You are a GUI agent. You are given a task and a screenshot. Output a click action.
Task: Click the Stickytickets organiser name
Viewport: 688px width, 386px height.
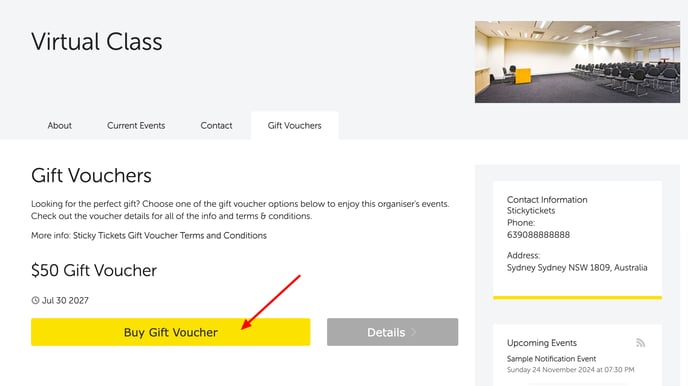coord(531,211)
